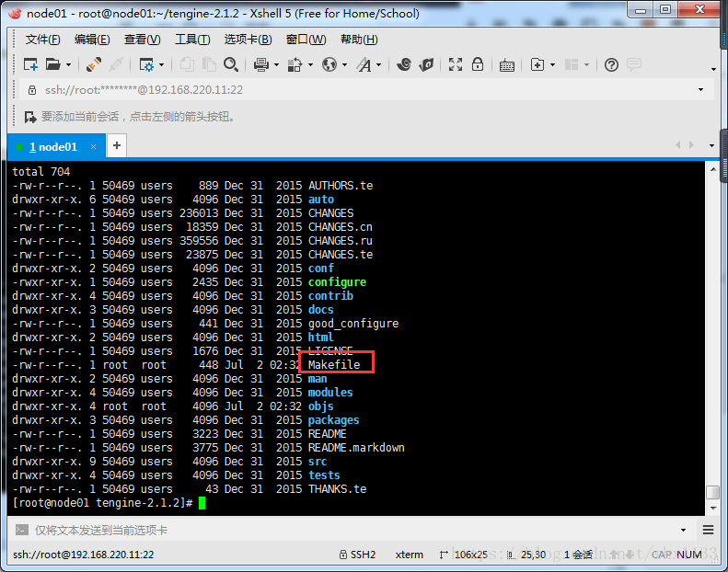Viewport: 728px width, 572px height.
Task: Expand the Print dropdown arrow
Action: pyautogui.click(x=277, y=65)
